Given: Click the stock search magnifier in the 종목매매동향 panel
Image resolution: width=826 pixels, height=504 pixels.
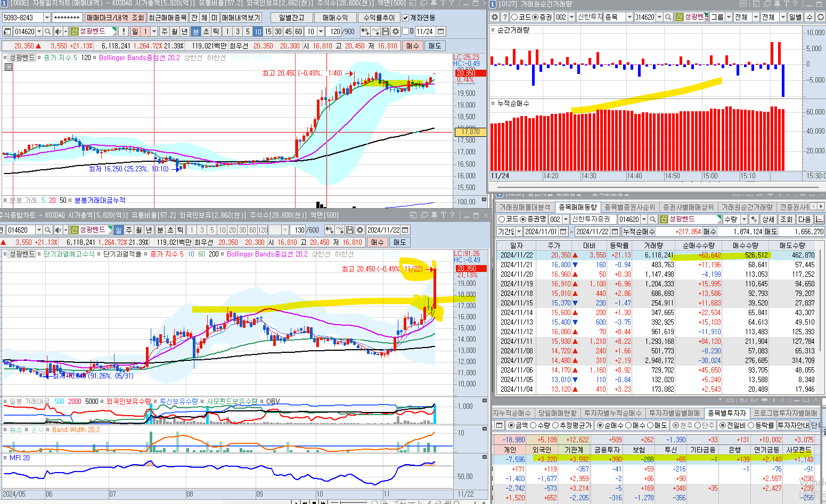Looking at the screenshot, I should [653, 219].
